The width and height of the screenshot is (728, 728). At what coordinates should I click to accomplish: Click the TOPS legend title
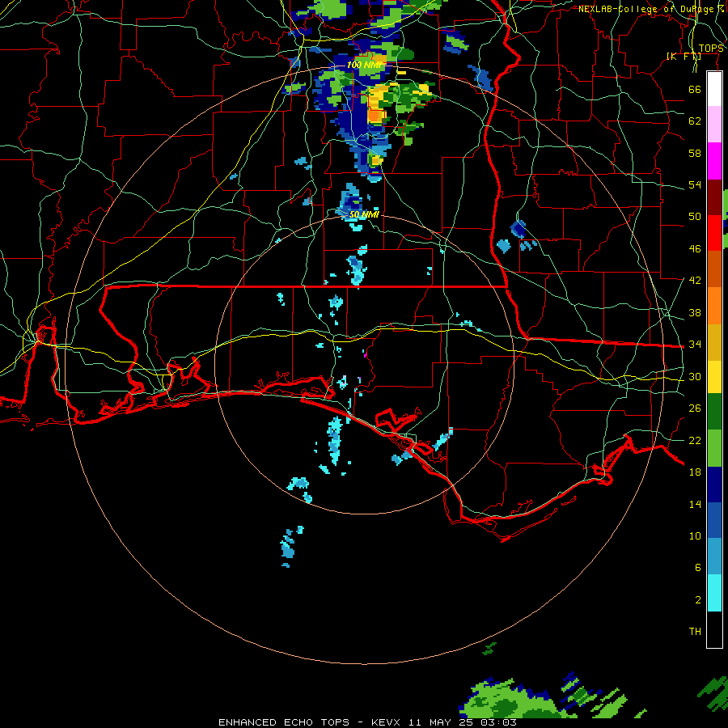(x=711, y=49)
